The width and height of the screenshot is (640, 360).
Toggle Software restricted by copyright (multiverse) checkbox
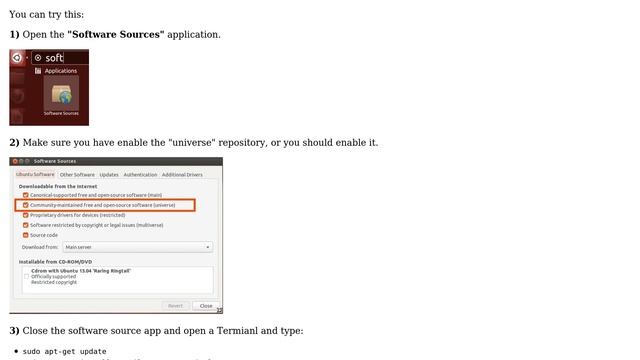[x=26, y=225]
